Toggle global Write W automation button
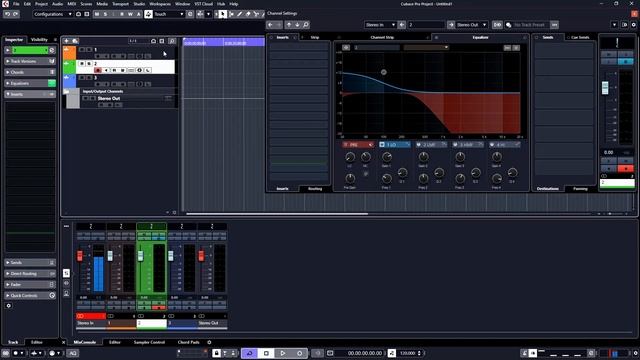This screenshot has width=640, height=360. click(130, 14)
